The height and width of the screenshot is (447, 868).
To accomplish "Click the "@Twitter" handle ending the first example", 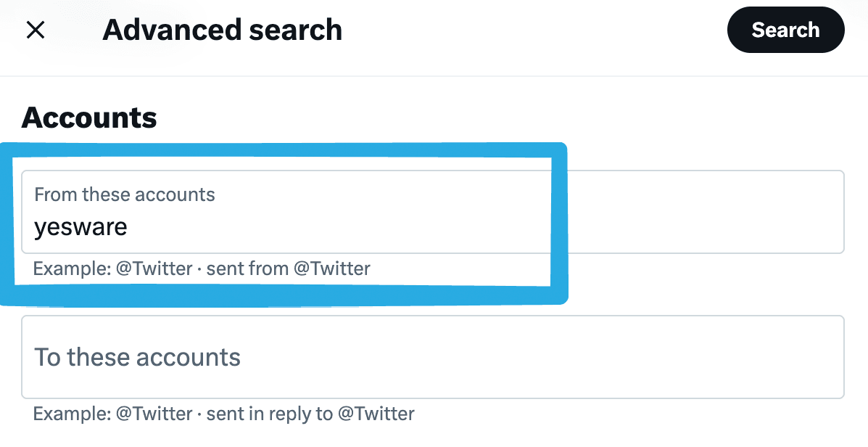I will 331,269.
